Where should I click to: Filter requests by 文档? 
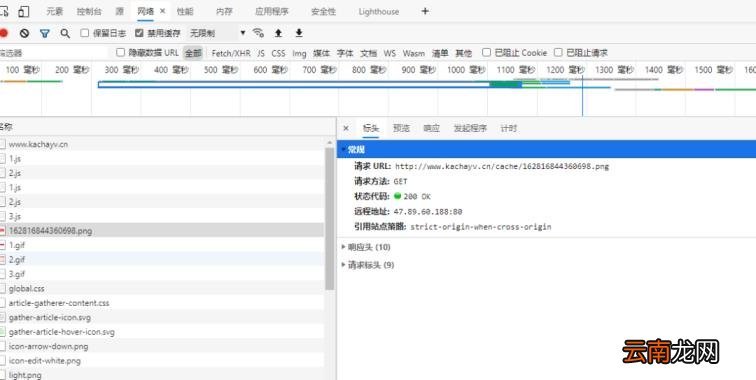[368, 53]
